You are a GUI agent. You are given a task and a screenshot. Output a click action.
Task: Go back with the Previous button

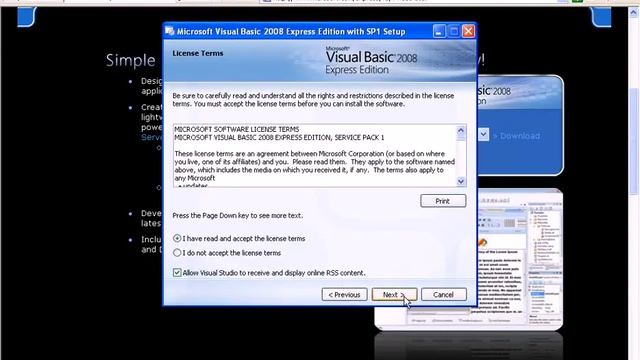click(344, 294)
